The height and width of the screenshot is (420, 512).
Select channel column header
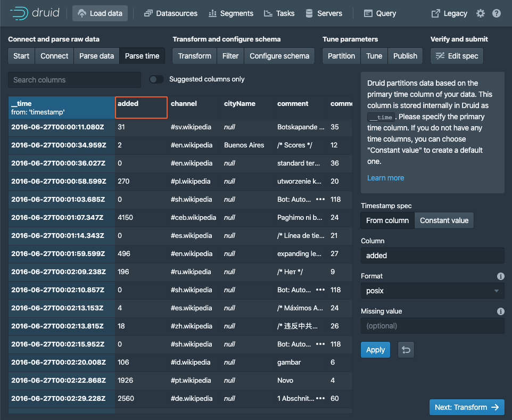pos(195,108)
